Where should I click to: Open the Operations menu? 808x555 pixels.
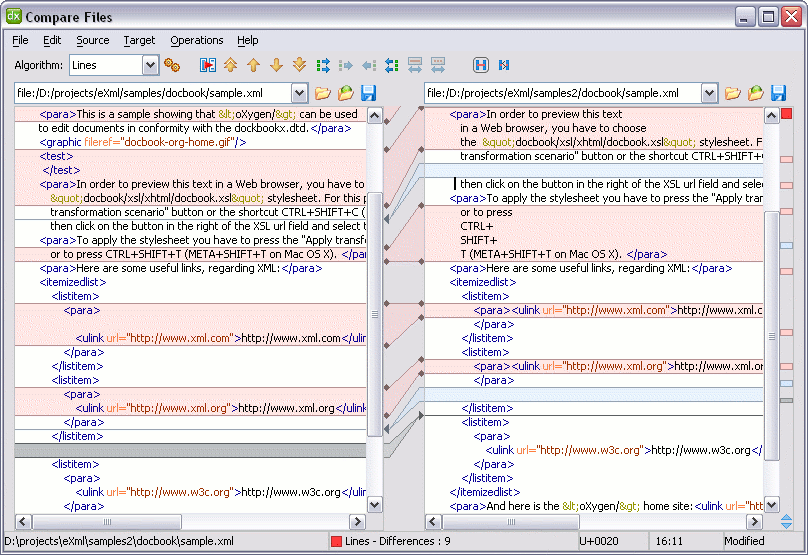coord(196,40)
